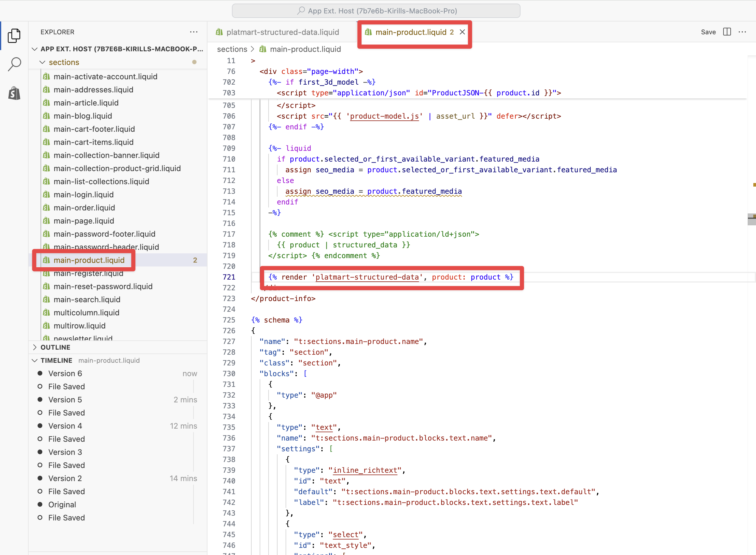The height and width of the screenshot is (555, 756).
Task: Click Shopify icon beside breadcrumb main-product.liquid
Action: [x=263, y=49]
